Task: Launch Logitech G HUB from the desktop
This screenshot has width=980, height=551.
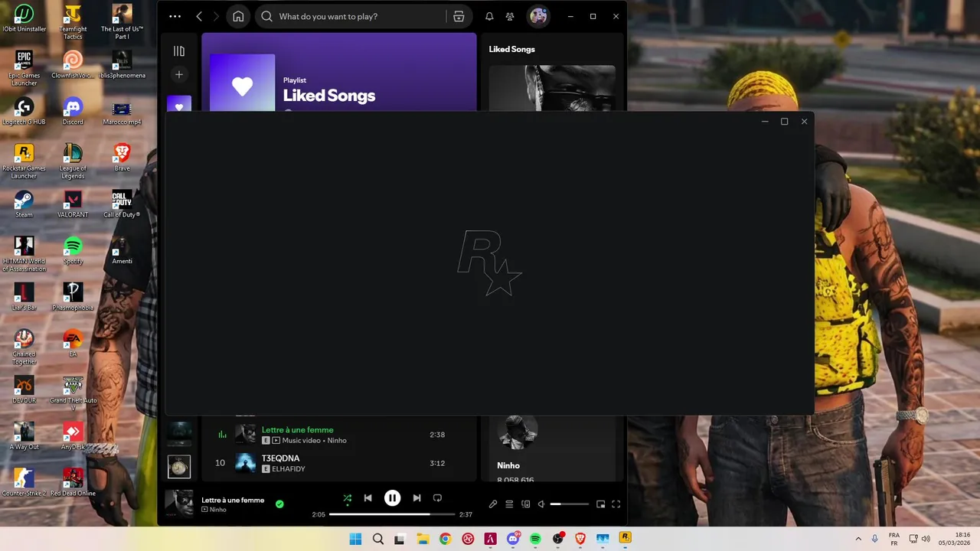Action: click(24, 112)
